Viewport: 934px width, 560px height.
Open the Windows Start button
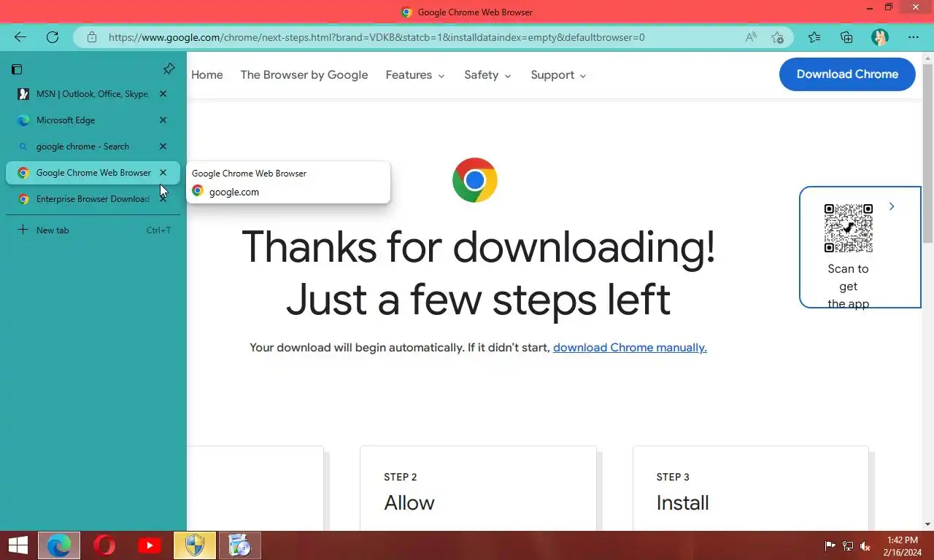tap(18, 545)
